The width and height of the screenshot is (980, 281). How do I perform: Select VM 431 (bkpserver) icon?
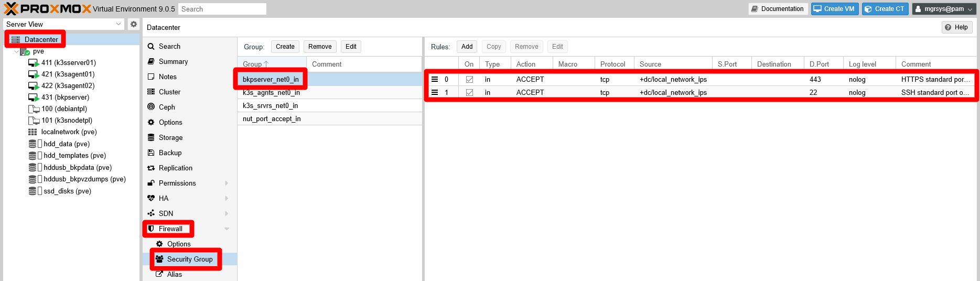(x=34, y=98)
